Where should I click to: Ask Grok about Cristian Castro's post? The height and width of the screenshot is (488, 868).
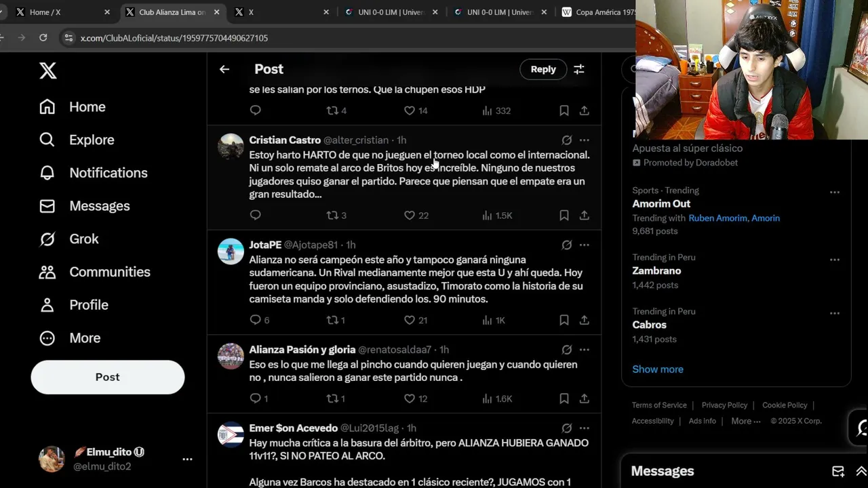[x=567, y=140]
